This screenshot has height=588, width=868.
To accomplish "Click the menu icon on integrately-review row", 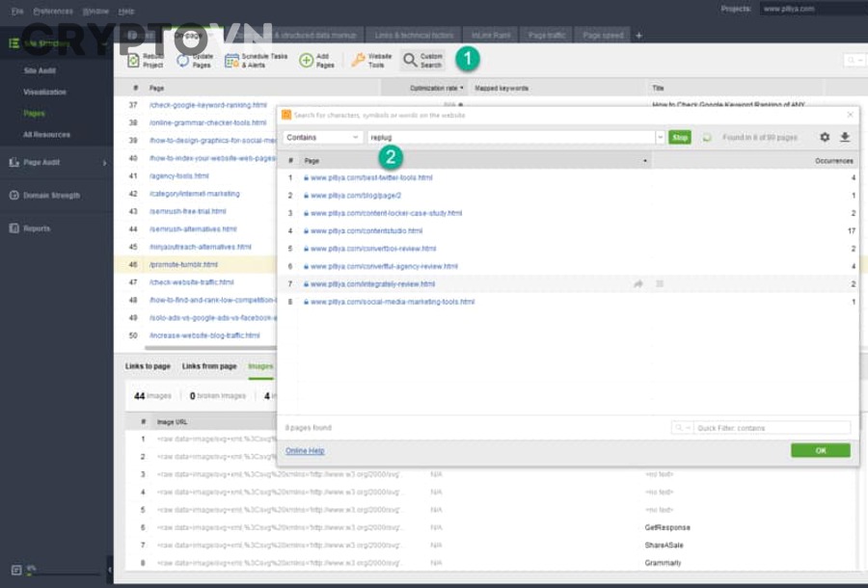I will click(x=660, y=283).
